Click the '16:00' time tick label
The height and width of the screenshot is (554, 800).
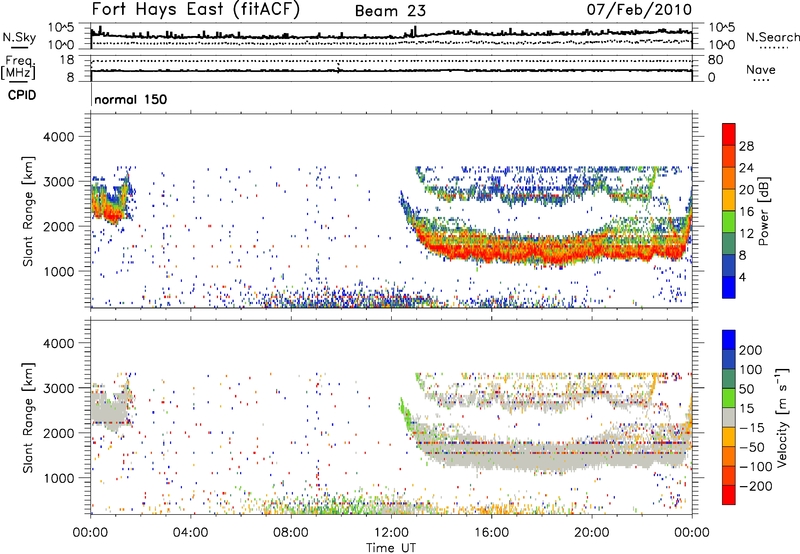point(491,533)
